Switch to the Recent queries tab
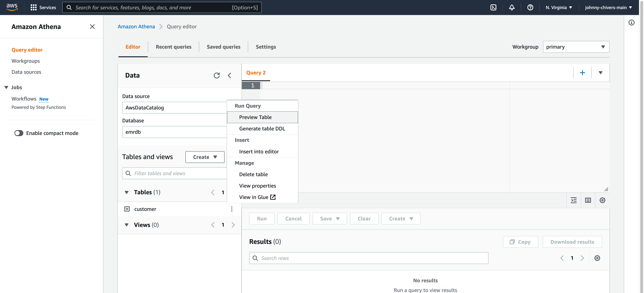Screen dimensions: 644x293 174,47
